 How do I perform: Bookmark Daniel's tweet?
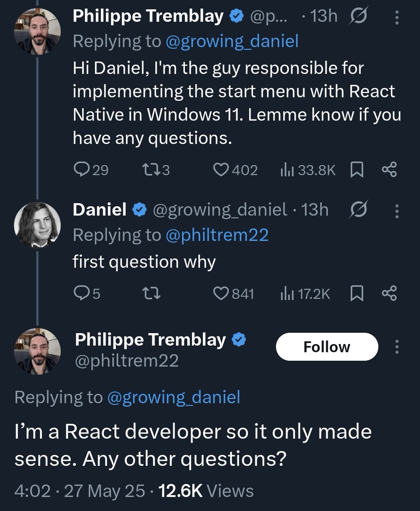356,293
